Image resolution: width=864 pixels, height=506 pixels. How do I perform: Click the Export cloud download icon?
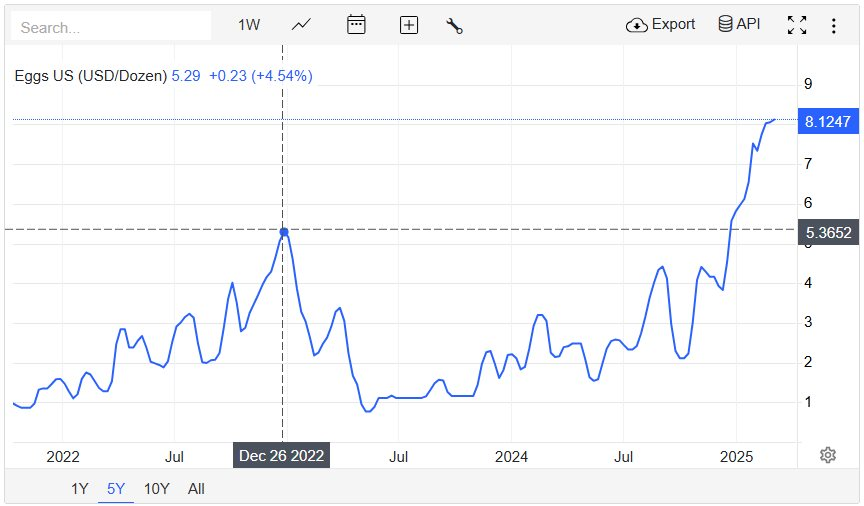click(637, 25)
